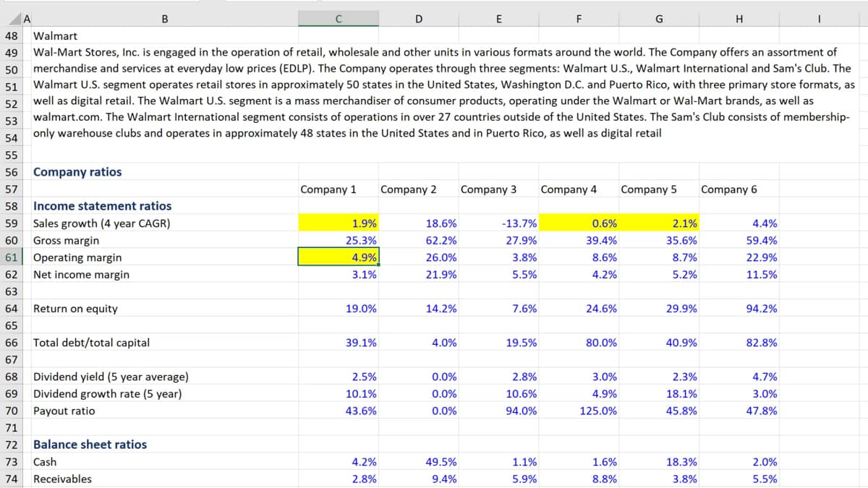The height and width of the screenshot is (488, 868).
Task: Select row 74 header
Action: coord(11,479)
